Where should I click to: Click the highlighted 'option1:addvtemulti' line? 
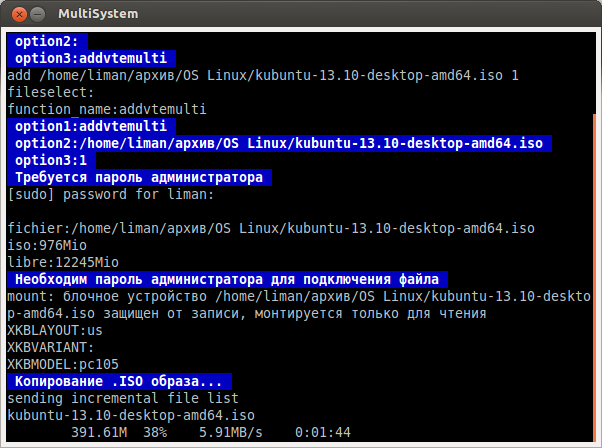91,126
